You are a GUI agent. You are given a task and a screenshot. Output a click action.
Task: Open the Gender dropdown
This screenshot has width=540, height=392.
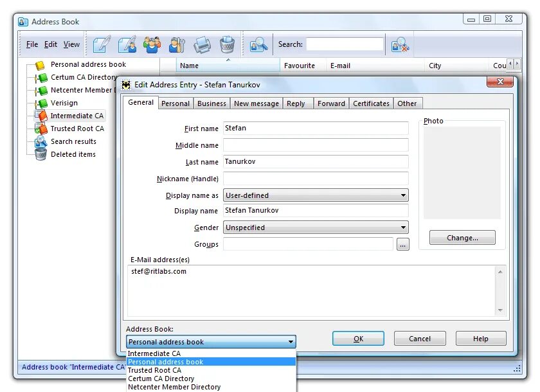(x=403, y=227)
